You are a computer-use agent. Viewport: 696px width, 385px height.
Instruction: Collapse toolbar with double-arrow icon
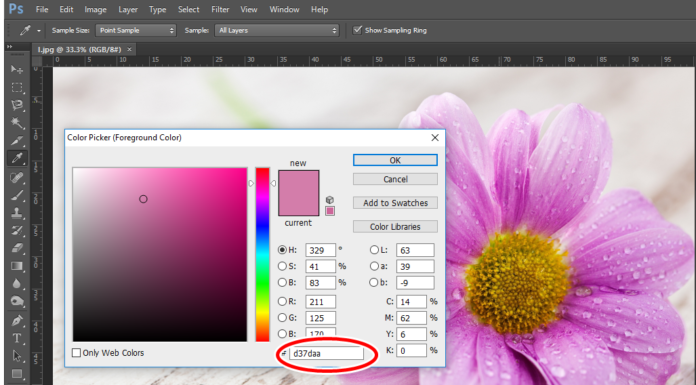point(10,47)
